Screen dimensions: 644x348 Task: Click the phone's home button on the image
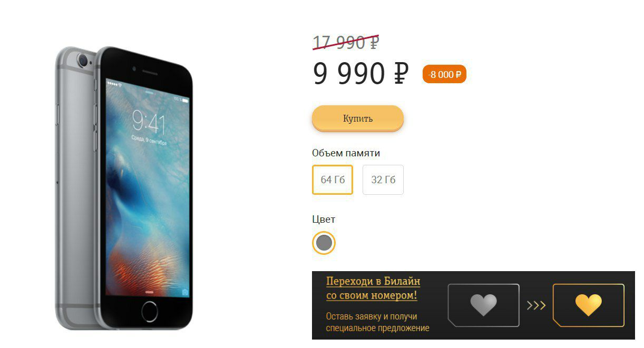[150, 311]
